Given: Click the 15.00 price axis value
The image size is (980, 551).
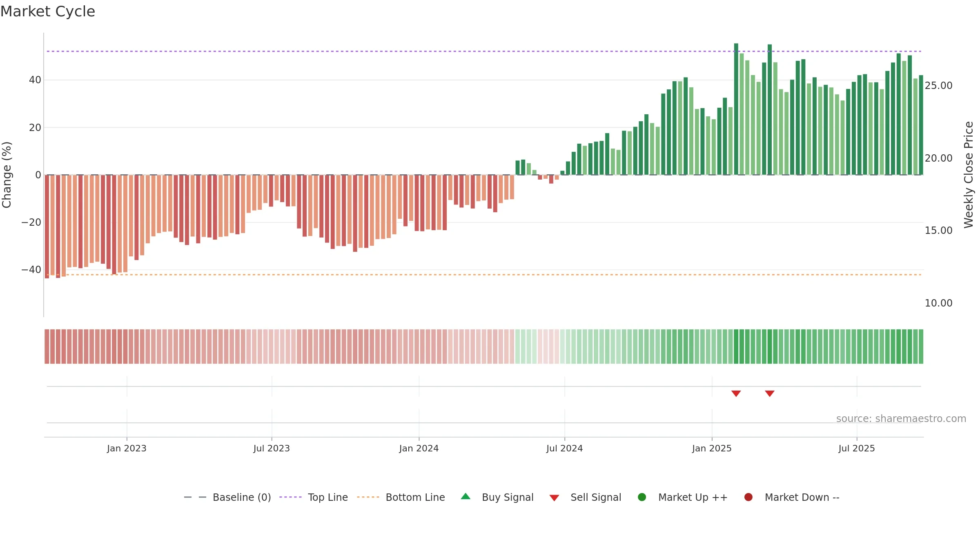Looking at the screenshot, I should click(938, 230).
